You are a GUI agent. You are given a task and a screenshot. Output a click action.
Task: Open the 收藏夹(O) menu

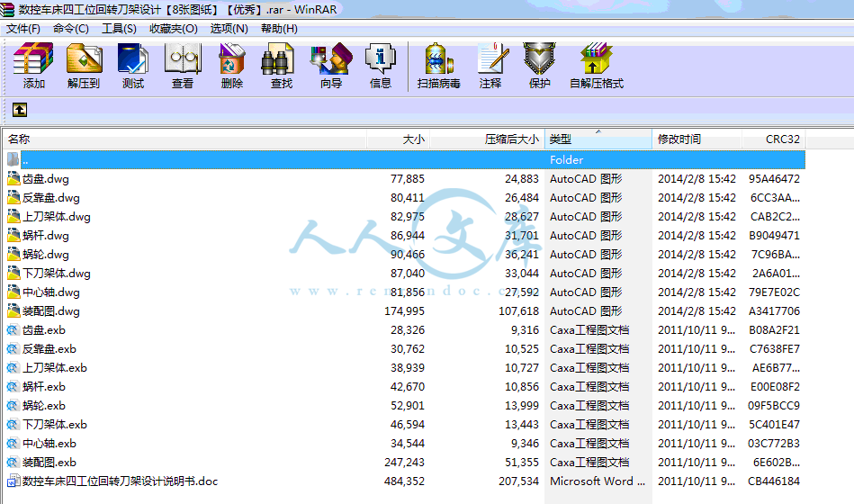coord(173,28)
